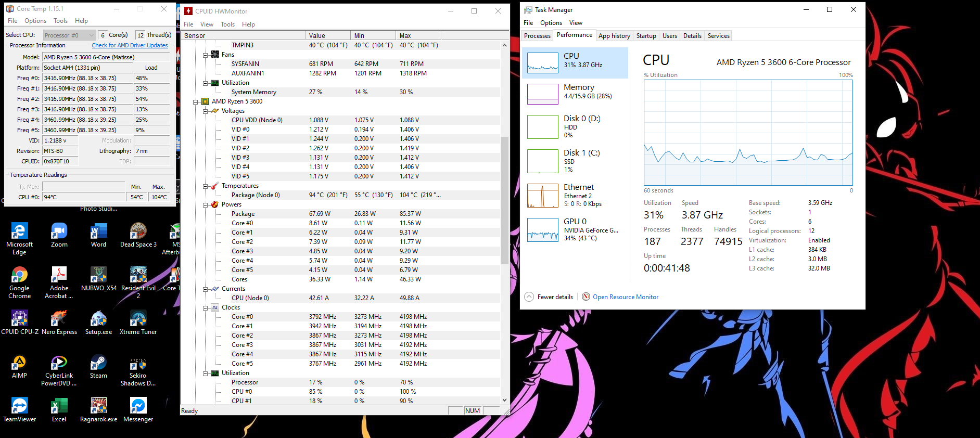Click the Sensor column header in HWMonitor
980x438 pixels.
[243, 35]
